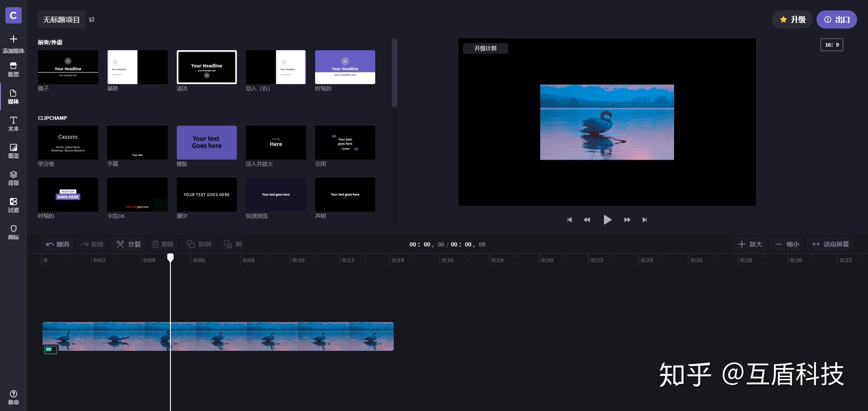Click the help icon at bottom left
The width and height of the screenshot is (868, 411).
pyautogui.click(x=14, y=394)
